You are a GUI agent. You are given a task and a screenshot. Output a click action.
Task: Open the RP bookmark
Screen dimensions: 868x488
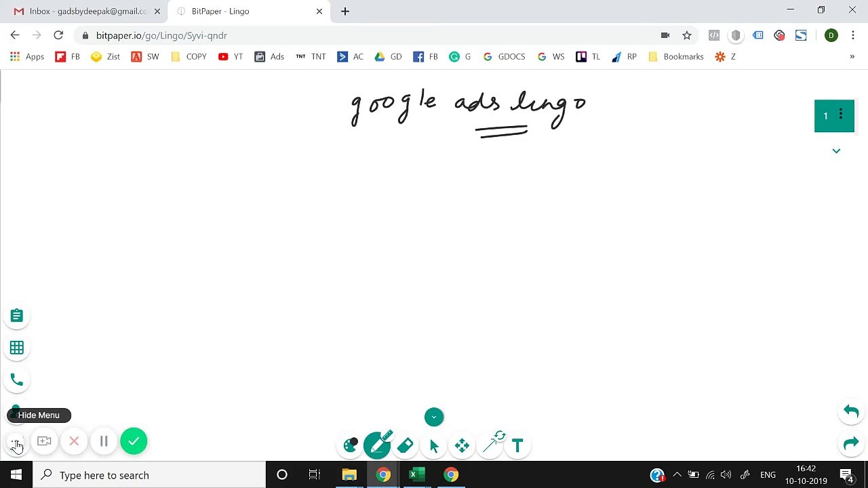coord(624,57)
